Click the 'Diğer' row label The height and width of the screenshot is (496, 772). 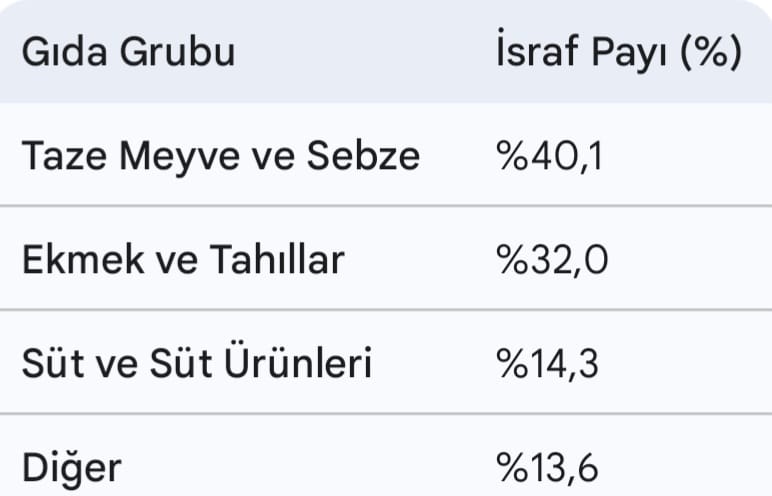coord(71,467)
